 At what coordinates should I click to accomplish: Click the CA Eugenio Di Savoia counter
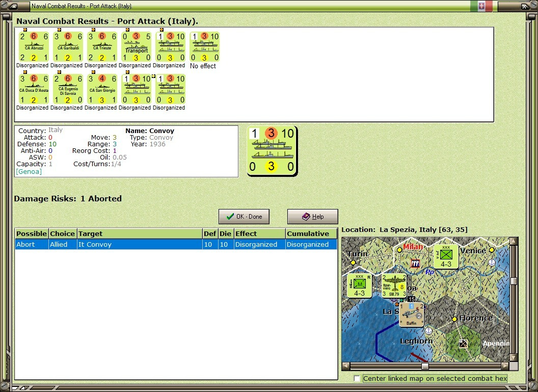[x=68, y=89]
